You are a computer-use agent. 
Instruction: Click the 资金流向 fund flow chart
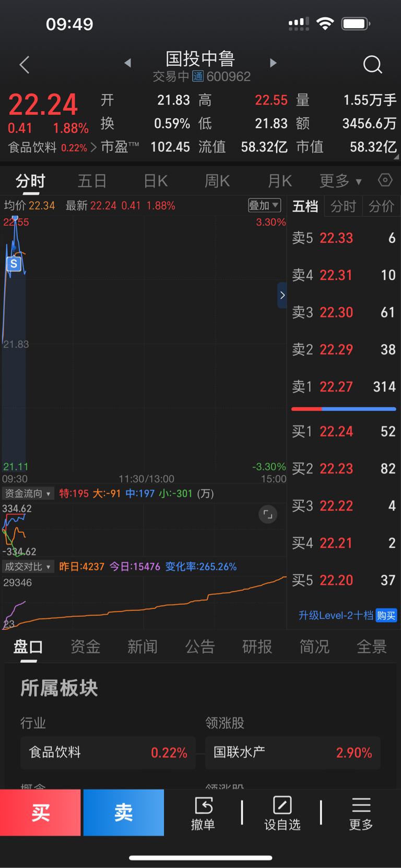[144, 529]
